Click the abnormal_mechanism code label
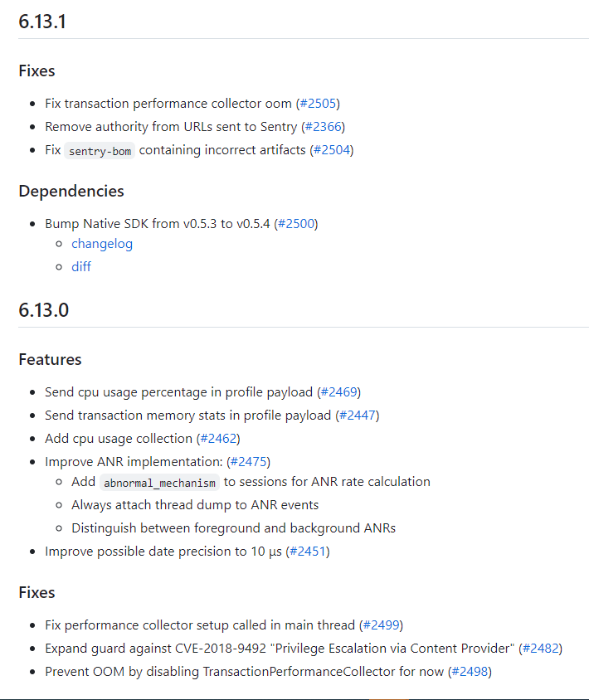 click(159, 483)
